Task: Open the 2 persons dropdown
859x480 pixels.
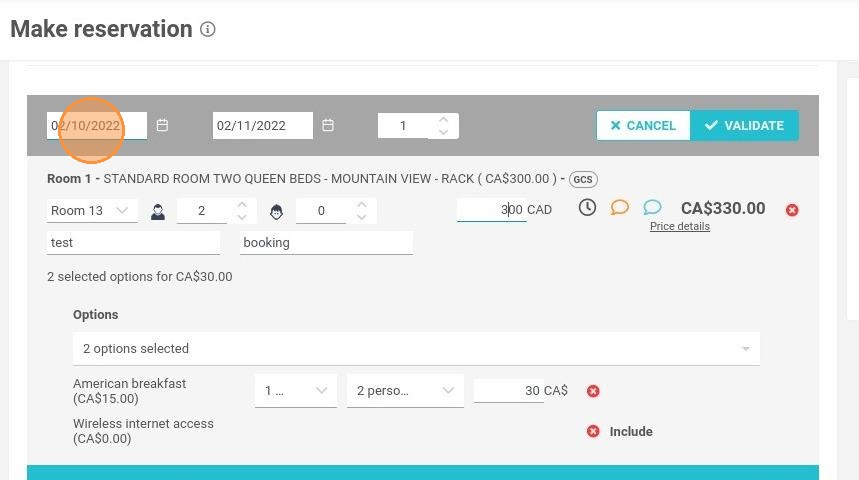Action: pyautogui.click(x=405, y=391)
